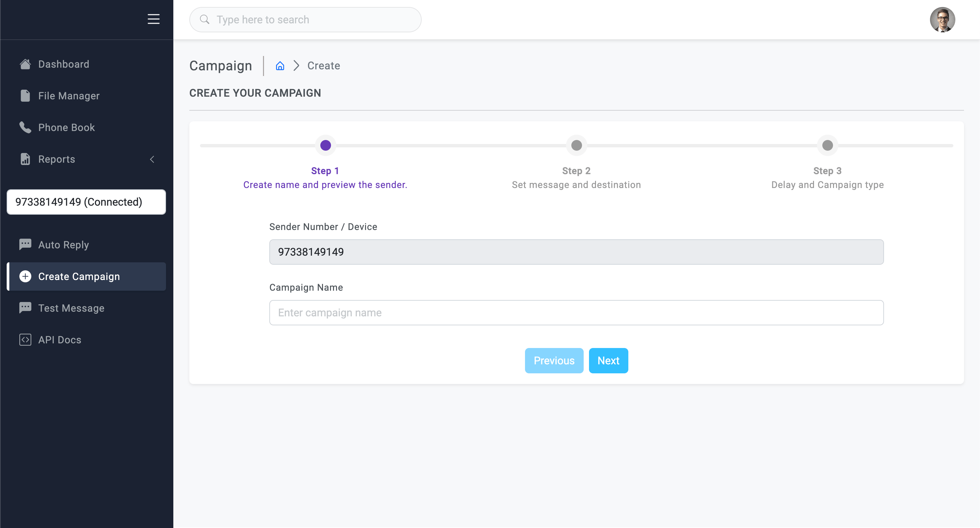Select Create Campaign icon
The image size is (980, 528).
pos(25,276)
